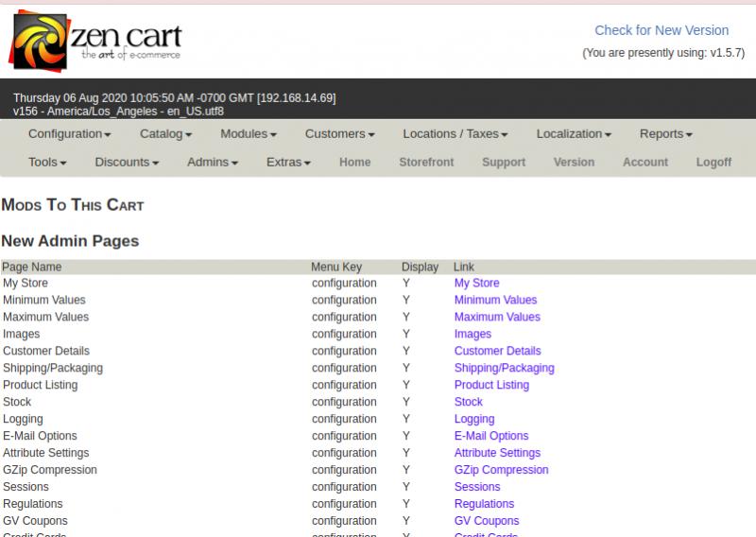The height and width of the screenshot is (537, 756).
Task: Click the New Admin Pages heading
Action: pos(70,241)
